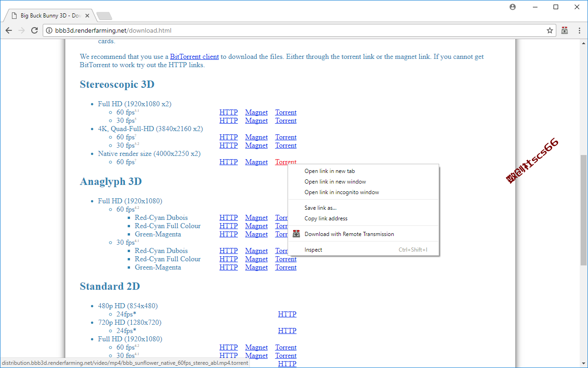The height and width of the screenshot is (368, 588).
Task: Open Magnet link for Standard 2D Full HD 60 fps
Action: tap(256, 347)
